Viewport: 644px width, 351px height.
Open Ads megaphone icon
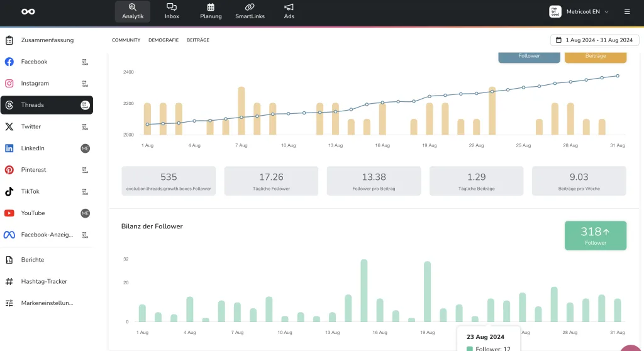pos(289,11)
